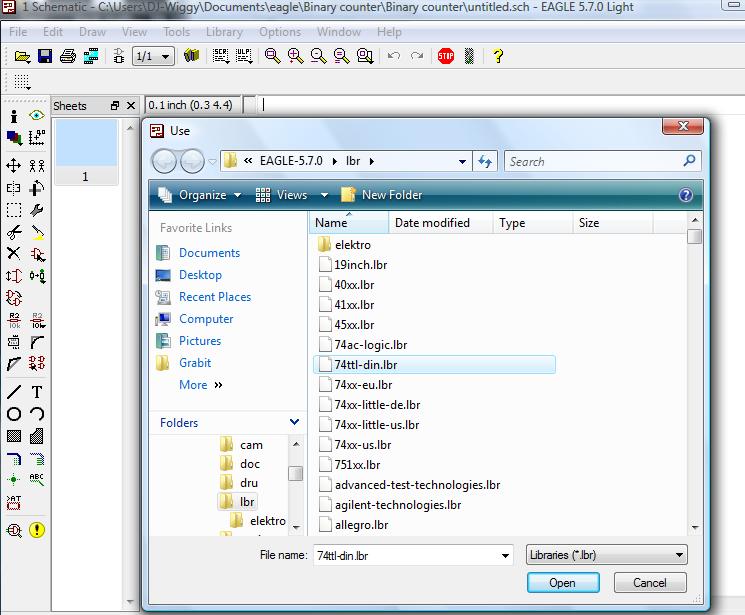Click the Undo arrow icon

click(x=393, y=56)
